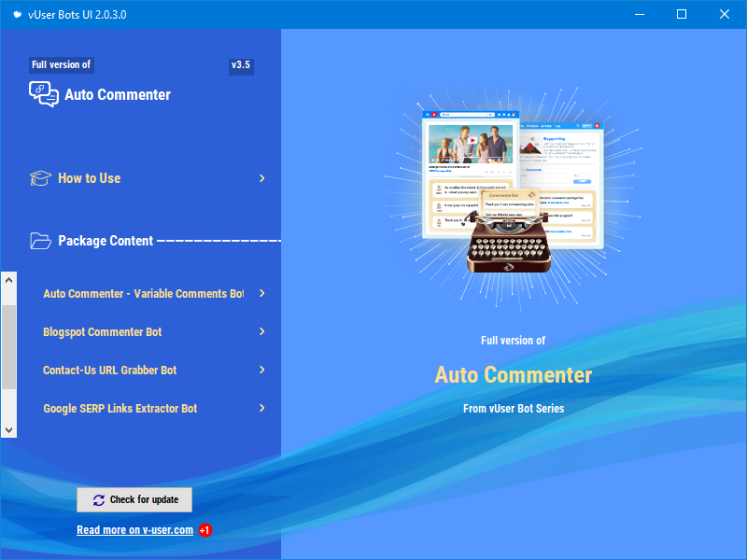Image resolution: width=747 pixels, height=560 pixels.
Task: Click the red +1 notification badge
Action: coord(204,530)
